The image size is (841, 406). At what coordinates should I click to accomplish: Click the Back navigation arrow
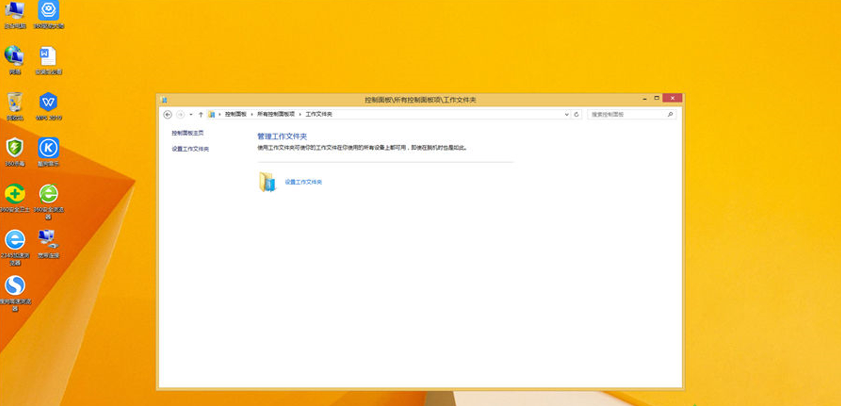click(167, 115)
